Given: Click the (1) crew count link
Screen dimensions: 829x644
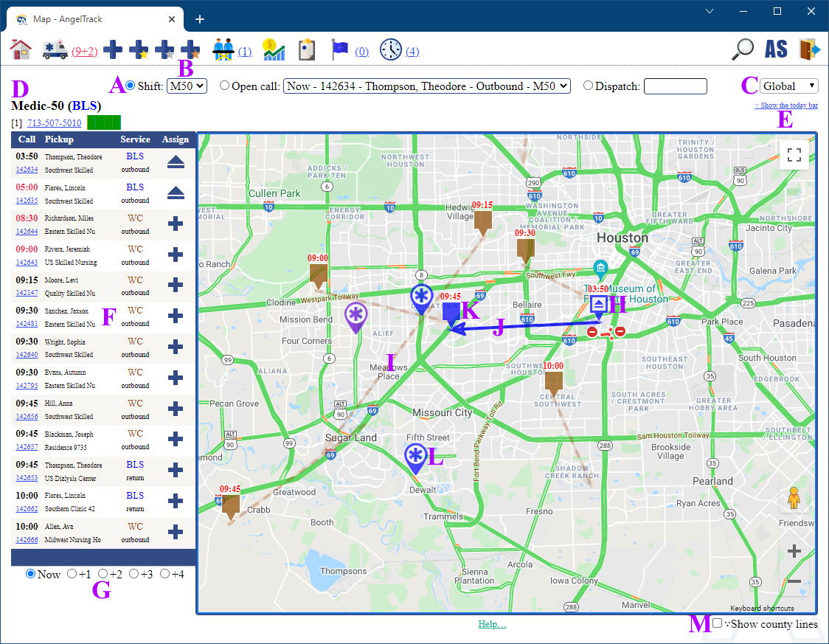Looking at the screenshot, I should 245,52.
